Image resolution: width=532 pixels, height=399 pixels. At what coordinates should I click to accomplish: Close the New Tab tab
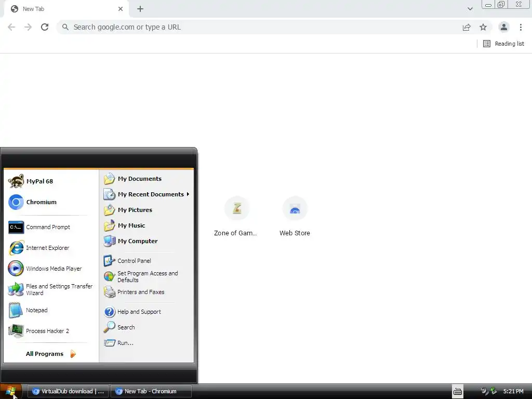pyautogui.click(x=121, y=9)
